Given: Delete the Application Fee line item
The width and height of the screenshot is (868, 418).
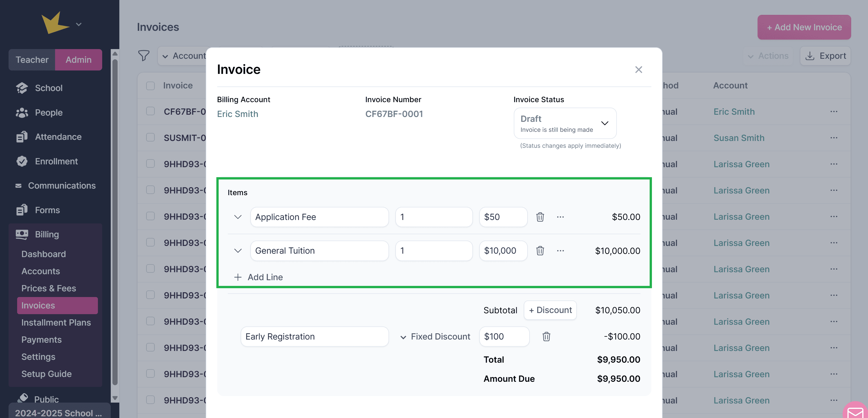Looking at the screenshot, I should click(x=540, y=217).
